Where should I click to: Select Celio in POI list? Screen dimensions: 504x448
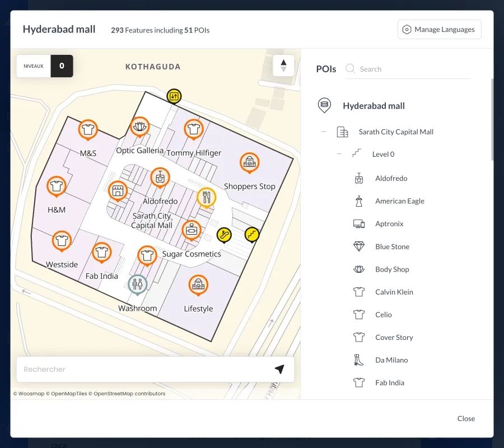tap(384, 315)
